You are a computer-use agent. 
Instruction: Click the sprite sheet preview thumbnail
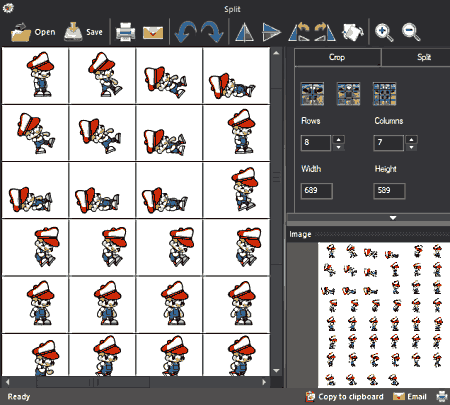[x=384, y=315]
